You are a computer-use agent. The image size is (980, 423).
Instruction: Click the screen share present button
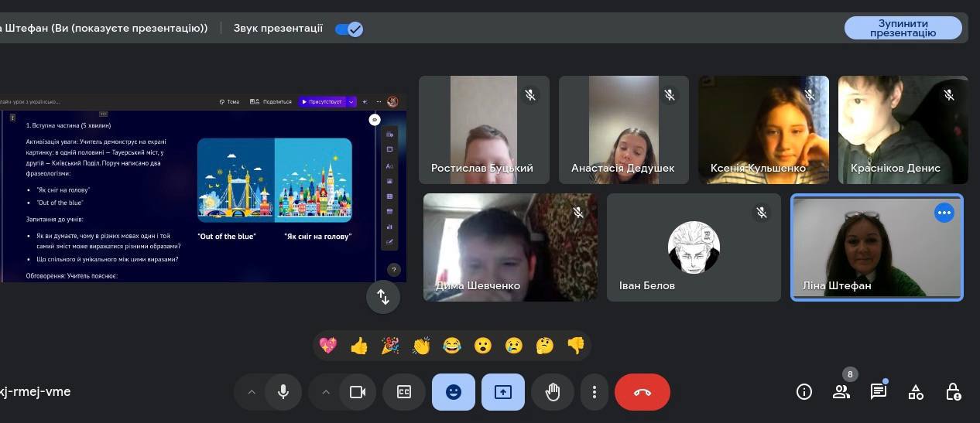click(502, 392)
